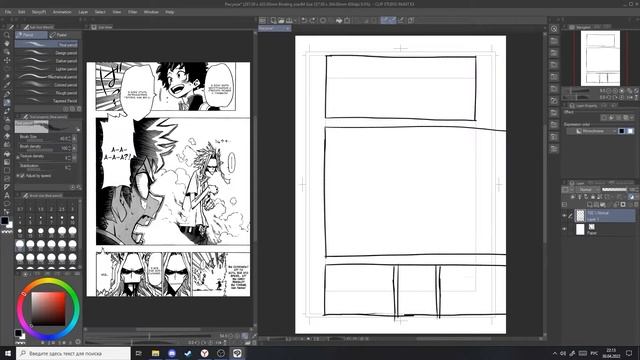Open the Brush density dynamics button

point(74,148)
